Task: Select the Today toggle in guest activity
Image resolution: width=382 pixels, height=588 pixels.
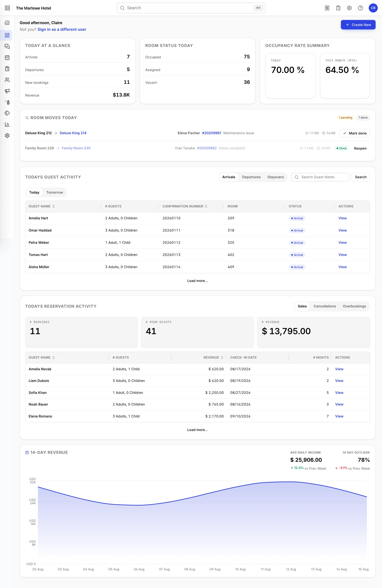Action: (x=34, y=193)
